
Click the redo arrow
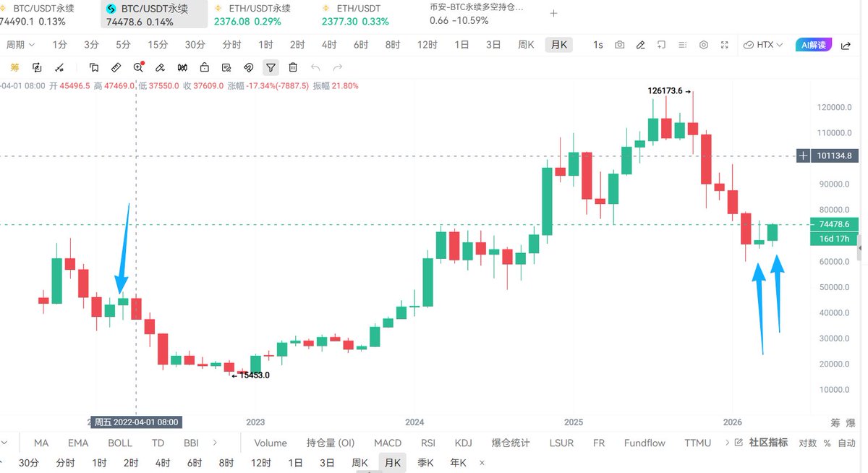point(337,67)
